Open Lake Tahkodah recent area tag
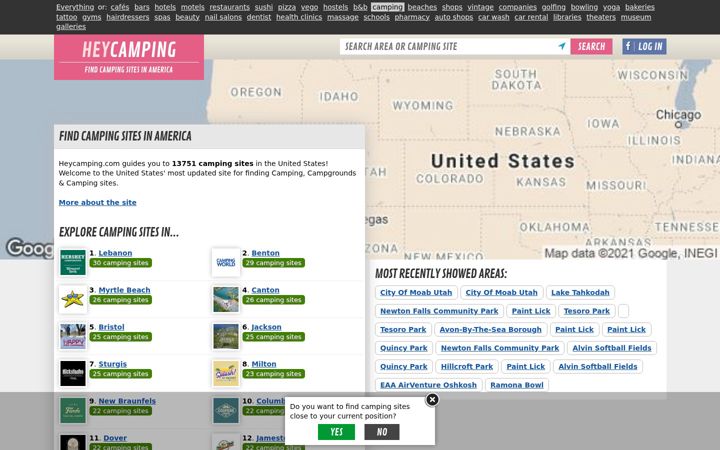 click(580, 292)
